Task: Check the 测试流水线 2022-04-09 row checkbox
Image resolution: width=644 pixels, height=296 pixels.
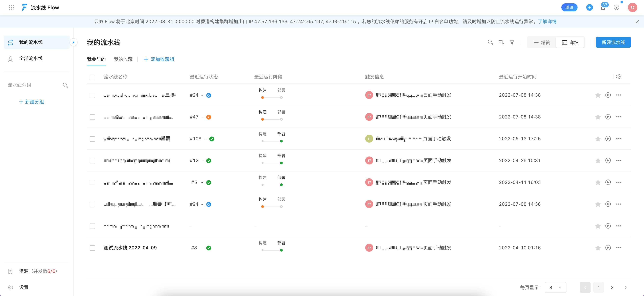Action: coord(92,248)
